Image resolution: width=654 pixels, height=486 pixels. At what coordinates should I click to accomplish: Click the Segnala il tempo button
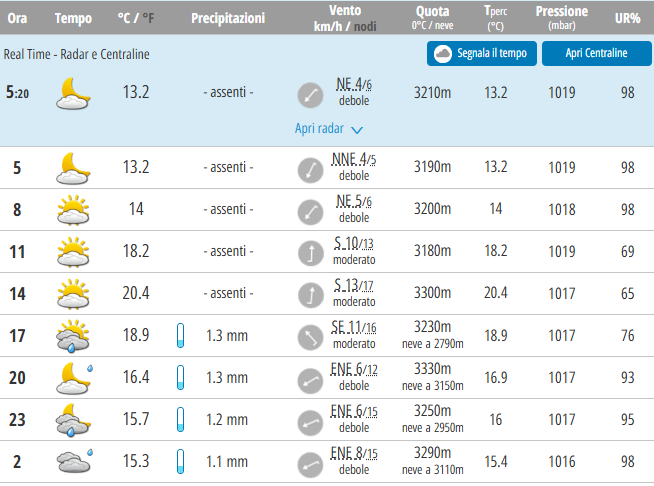[482, 54]
